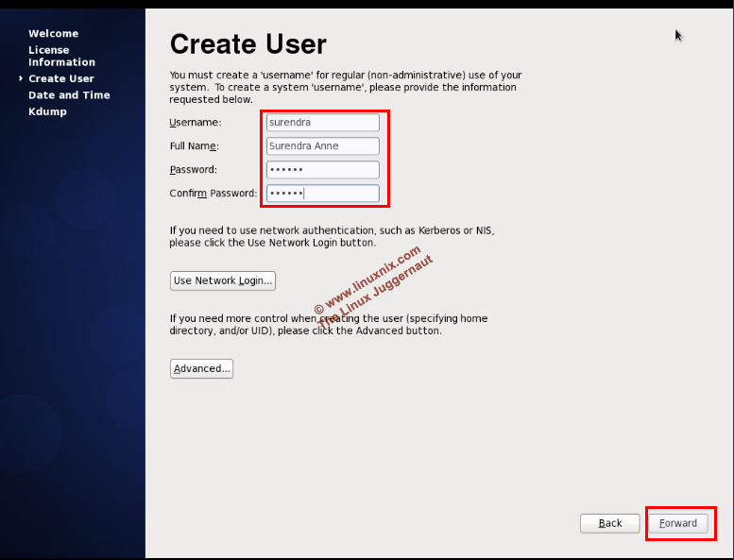Focus the Username field containing surendra
The width and height of the screenshot is (734, 560).
point(322,123)
